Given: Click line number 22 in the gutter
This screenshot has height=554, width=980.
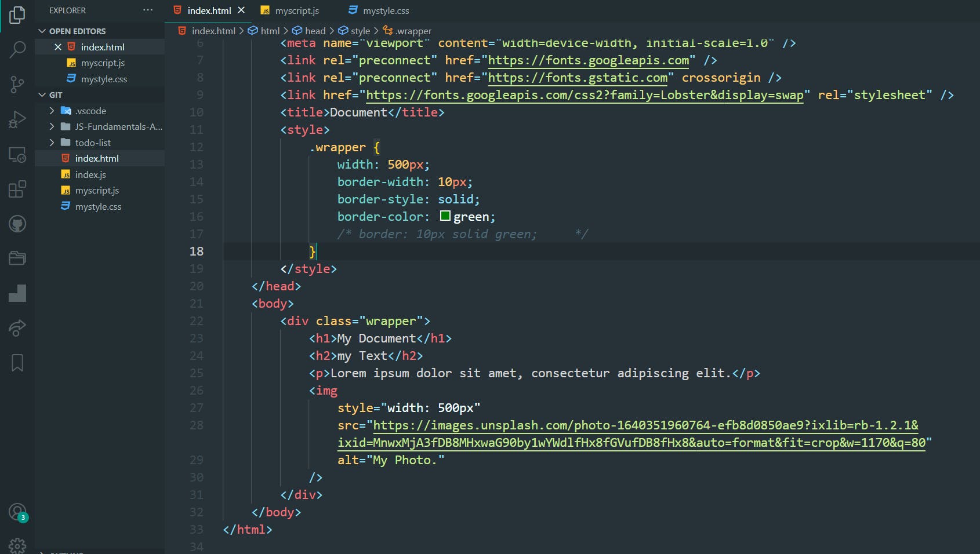Looking at the screenshot, I should (197, 321).
